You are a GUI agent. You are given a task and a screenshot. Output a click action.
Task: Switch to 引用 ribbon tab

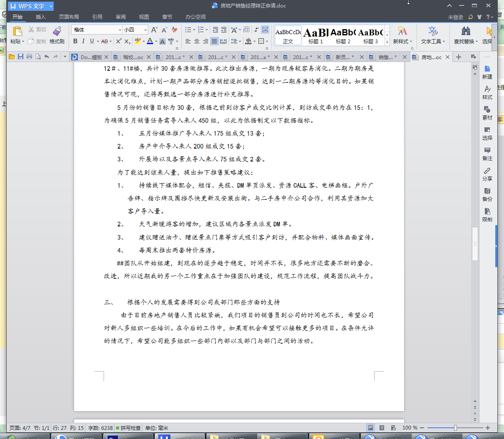tap(97, 17)
